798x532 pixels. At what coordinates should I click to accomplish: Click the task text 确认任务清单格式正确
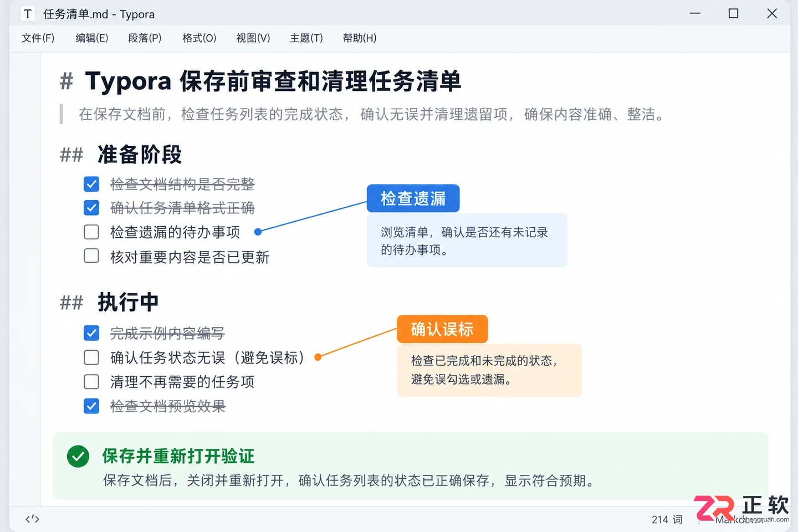tap(182, 208)
